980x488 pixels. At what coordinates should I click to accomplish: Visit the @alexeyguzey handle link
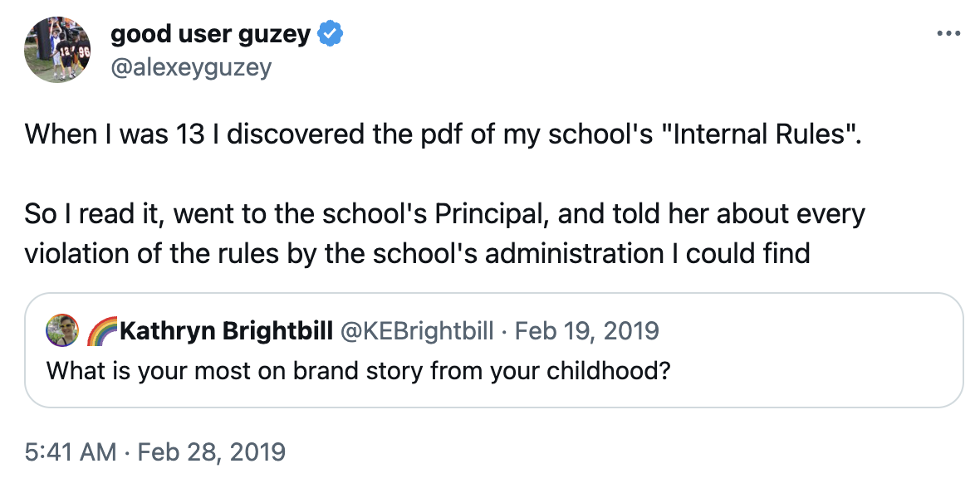(x=191, y=66)
